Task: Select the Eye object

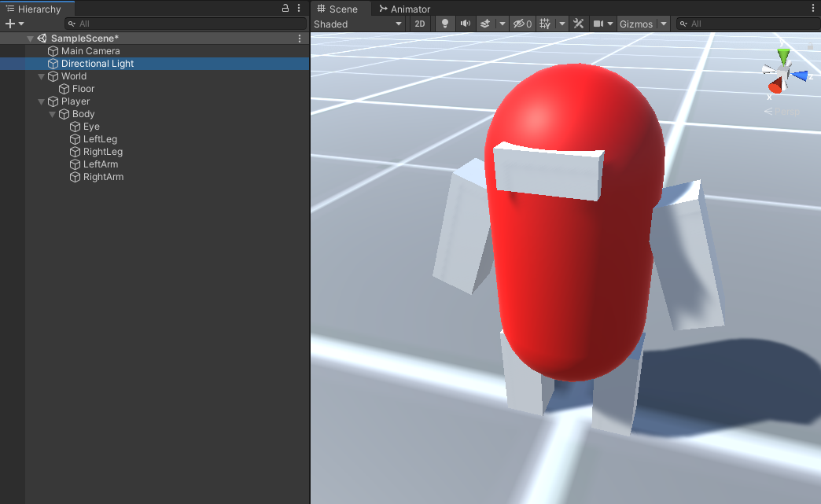Action: click(155, 126)
